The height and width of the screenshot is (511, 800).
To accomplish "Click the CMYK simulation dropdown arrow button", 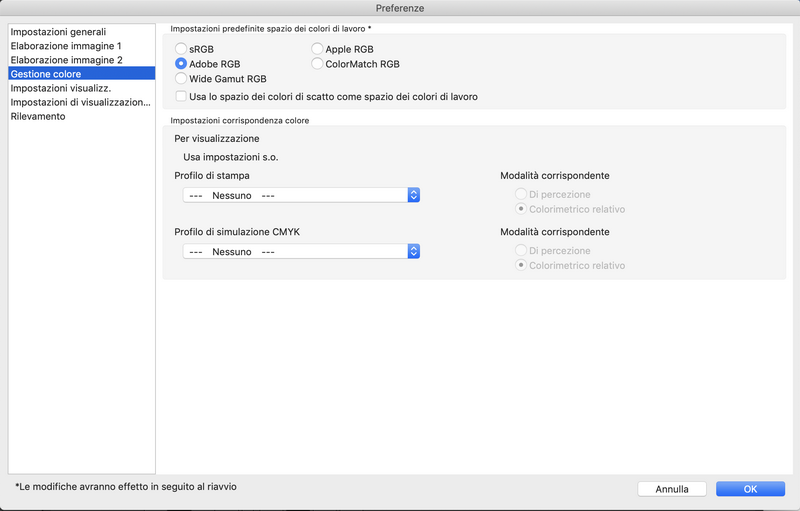I will [413, 251].
